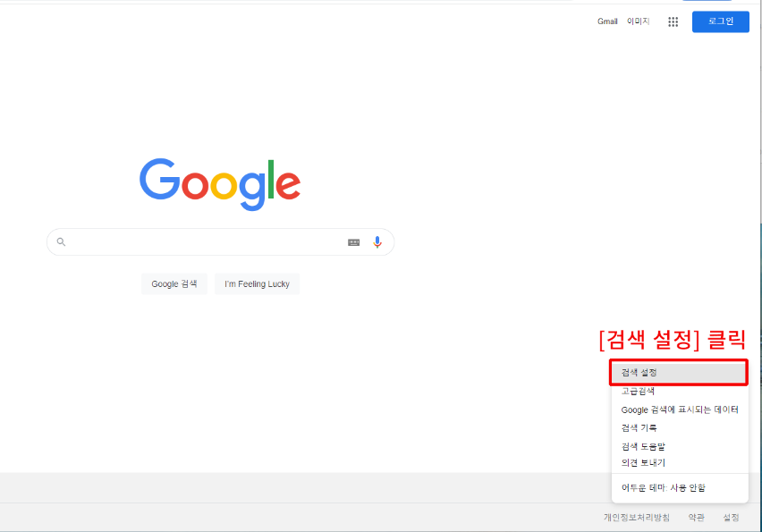The height and width of the screenshot is (532, 762).
Task: Click the microphone voice search icon
Action: coord(377,242)
